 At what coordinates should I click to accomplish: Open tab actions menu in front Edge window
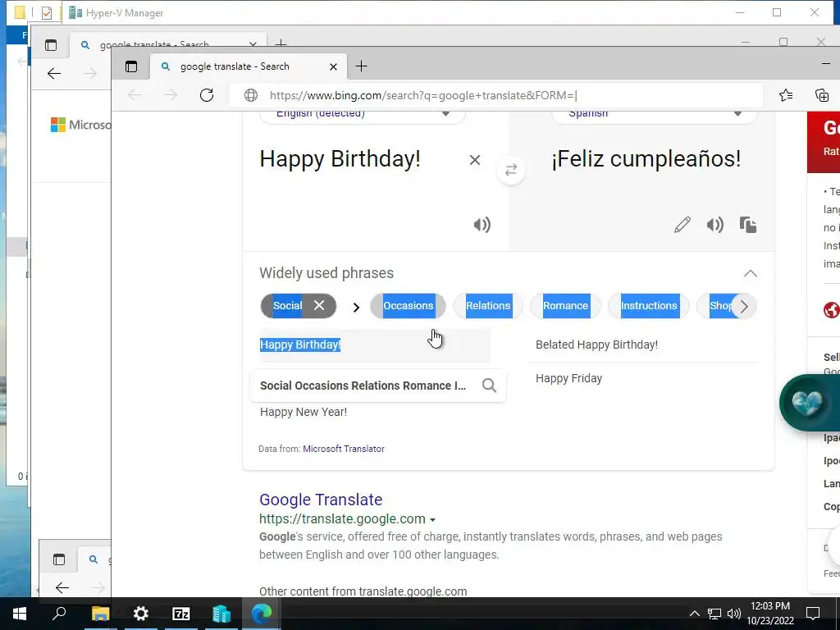(x=131, y=66)
